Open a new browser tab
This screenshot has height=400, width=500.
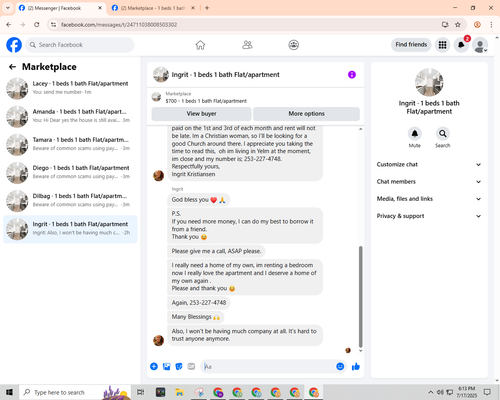207,8
